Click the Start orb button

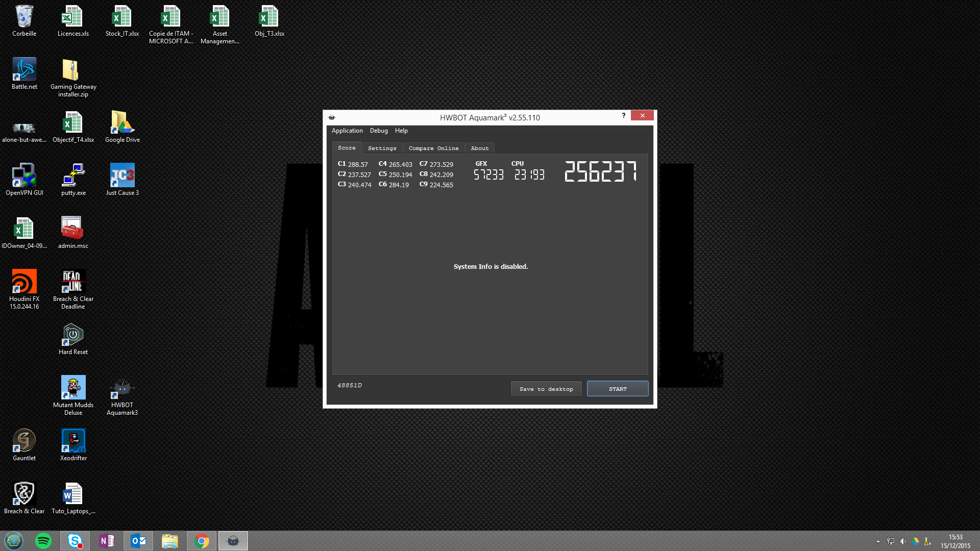click(14, 541)
